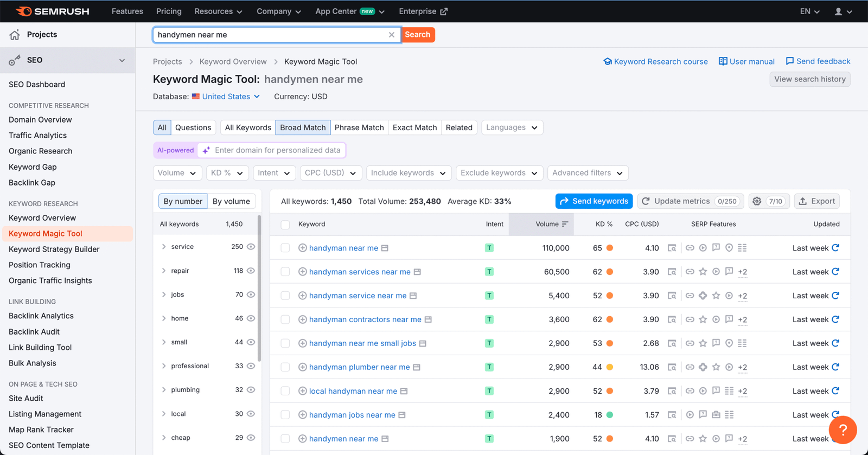This screenshot has width=868, height=455.
Task: Toggle eye for repair group
Action: point(251,271)
